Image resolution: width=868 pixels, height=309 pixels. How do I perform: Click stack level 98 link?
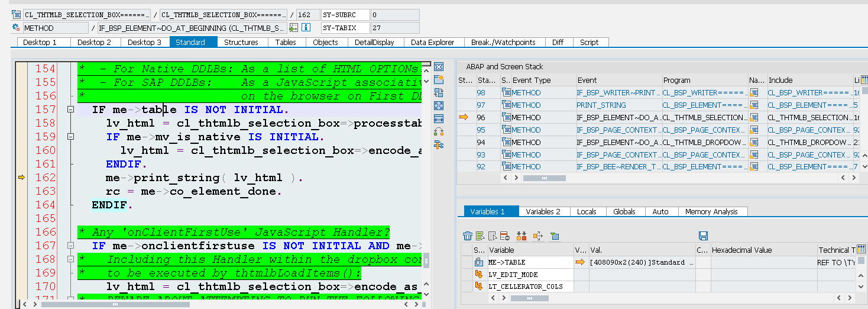coord(481,92)
